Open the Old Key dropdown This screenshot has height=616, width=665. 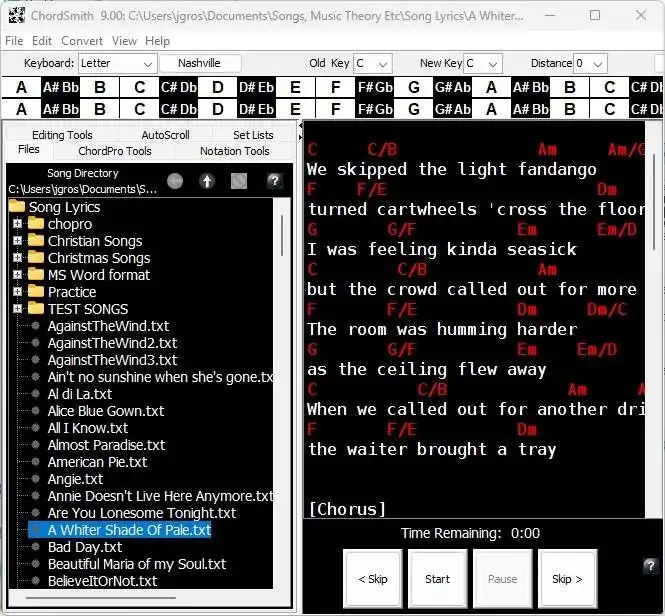(x=373, y=64)
